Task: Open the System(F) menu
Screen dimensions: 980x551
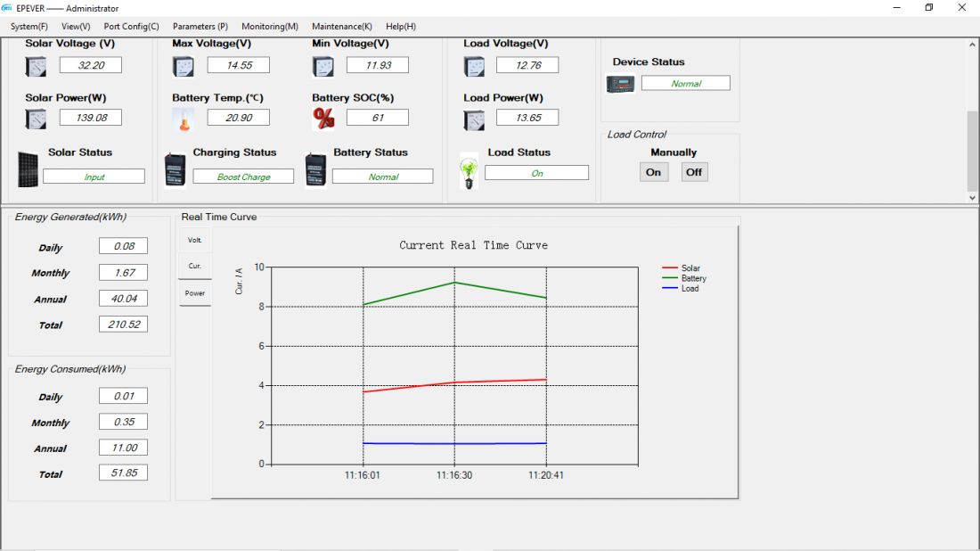Action: coord(29,26)
